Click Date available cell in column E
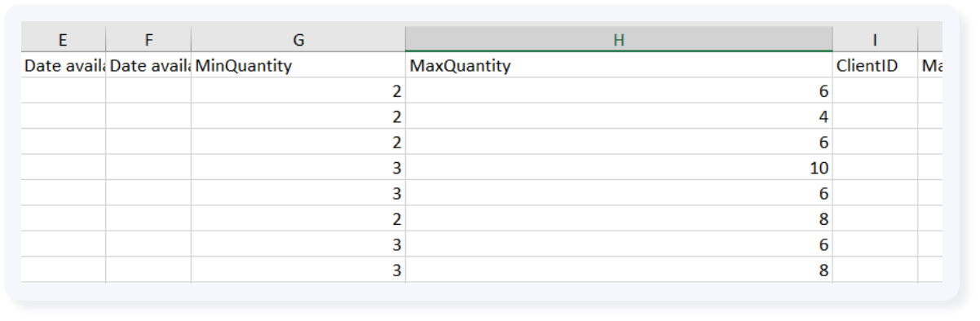Screen dimensions: 980x321 (x=64, y=65)
